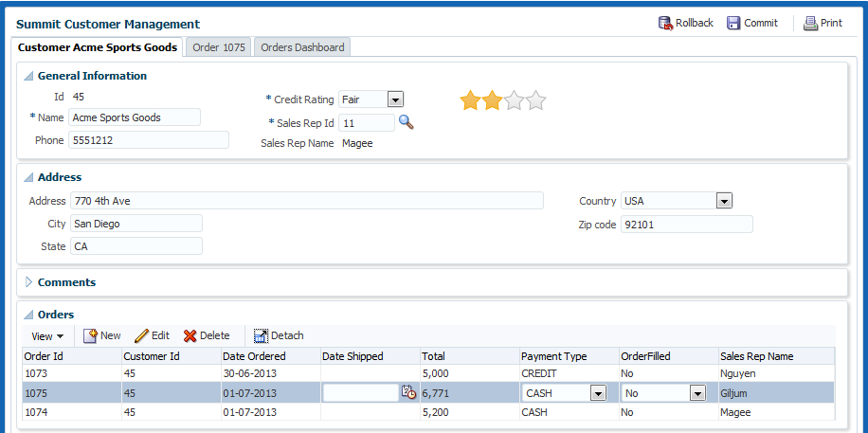Set rating to first star
Image resolution: width=868 pixels, height=433 pixels.
pyautogui.click(x=470, y=100)
